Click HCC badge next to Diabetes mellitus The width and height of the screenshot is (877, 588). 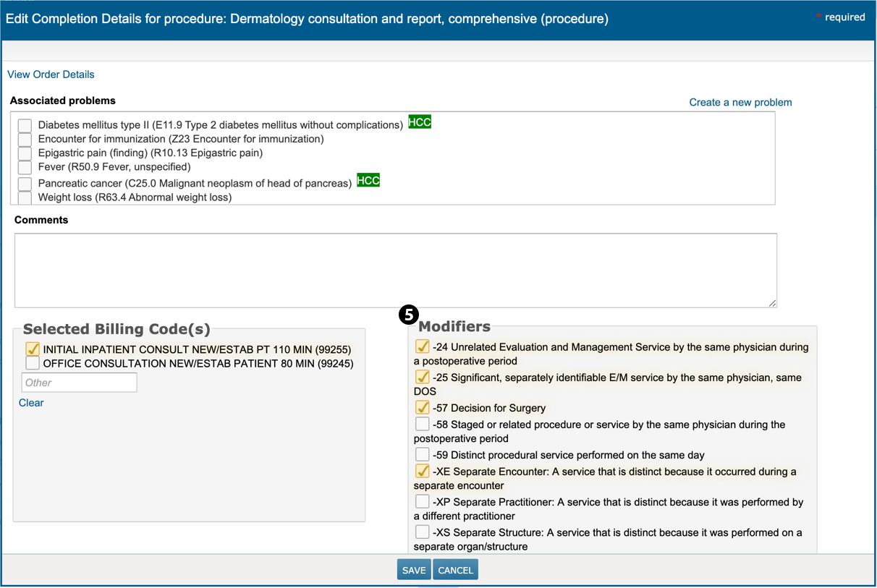(420, 122)
